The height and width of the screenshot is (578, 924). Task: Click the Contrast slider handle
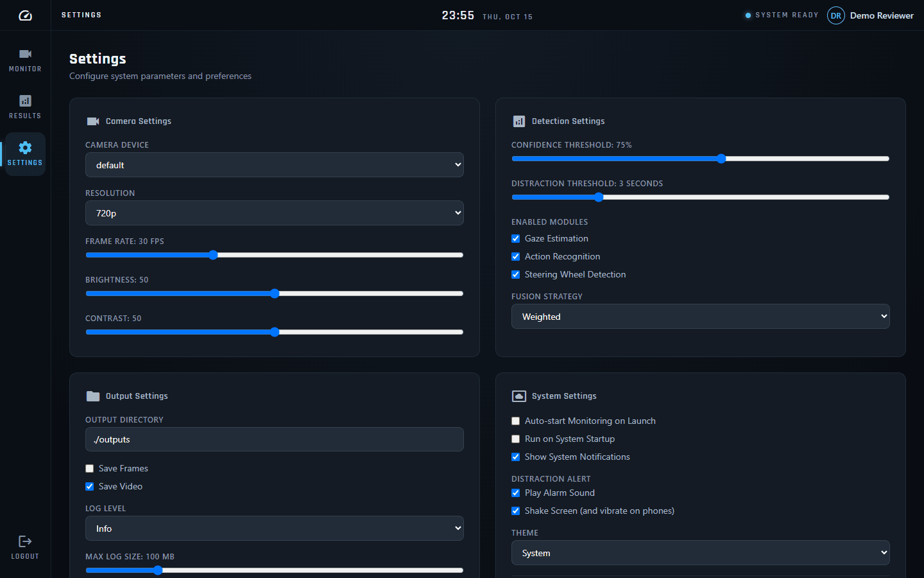pos(275,332)
